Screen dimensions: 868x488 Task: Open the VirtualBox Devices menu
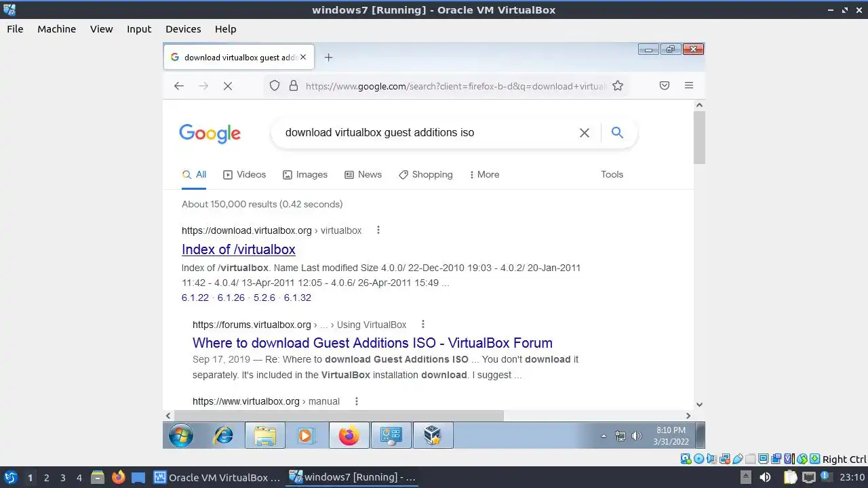point(183,29)
